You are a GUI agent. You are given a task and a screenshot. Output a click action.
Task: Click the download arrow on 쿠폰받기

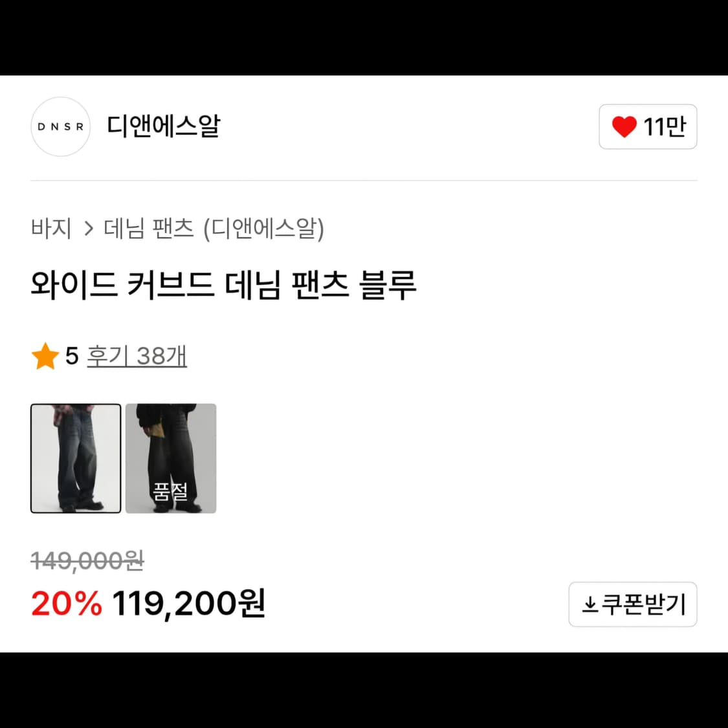(590, 604)
